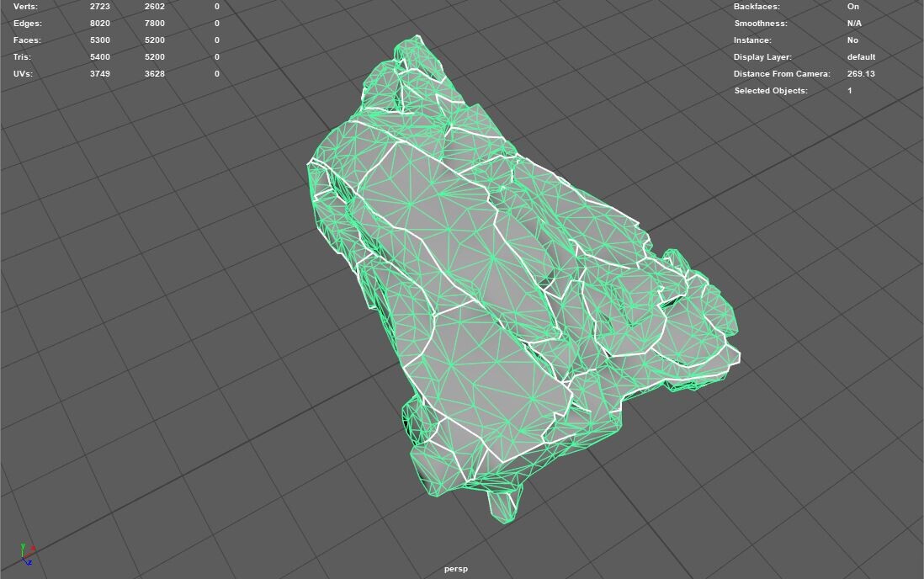Screen dimensions: 924x579
Task: Click the Faces value "5300"
Action: coord(100,40)
